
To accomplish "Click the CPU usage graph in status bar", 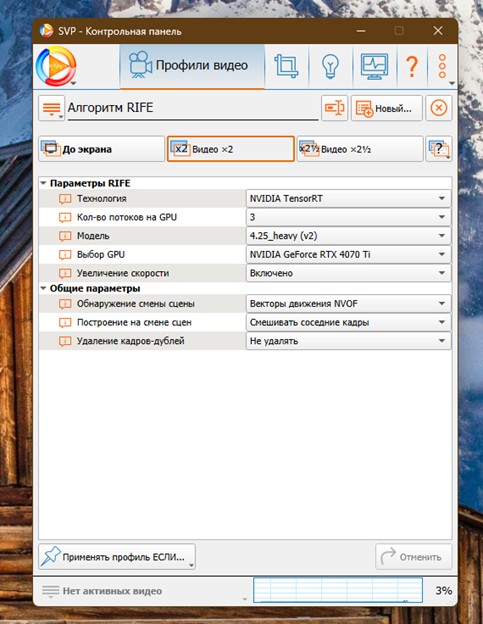I will click(x=338, y=590).
